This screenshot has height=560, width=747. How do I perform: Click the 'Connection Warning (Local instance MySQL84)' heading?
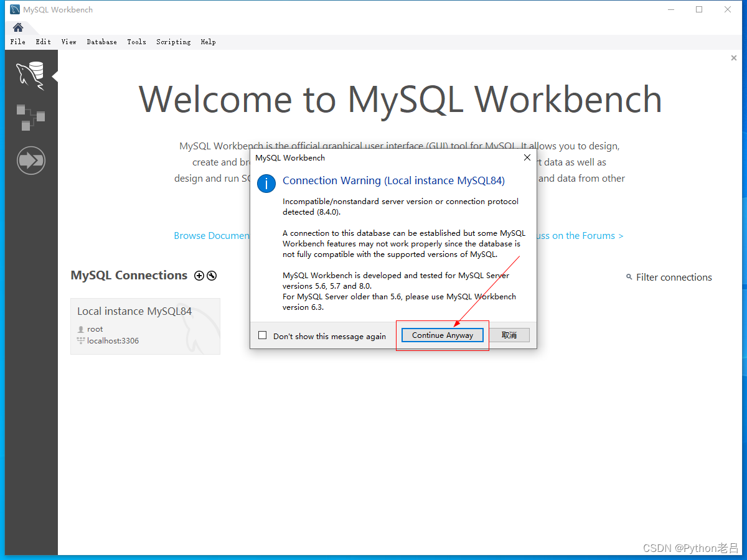click(393, 180)
